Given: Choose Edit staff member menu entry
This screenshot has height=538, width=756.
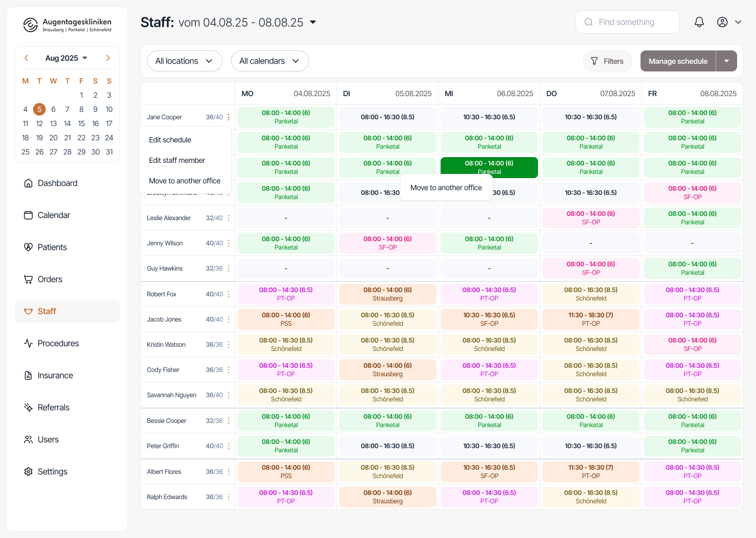Looking at the screenshot, I should pyautogui.click(x=177, y=160).
